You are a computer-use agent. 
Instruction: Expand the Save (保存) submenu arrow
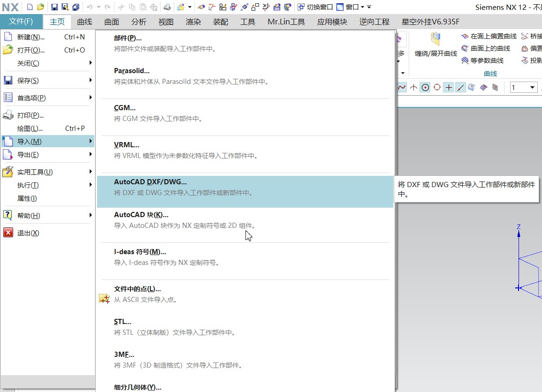click(91, 80)
